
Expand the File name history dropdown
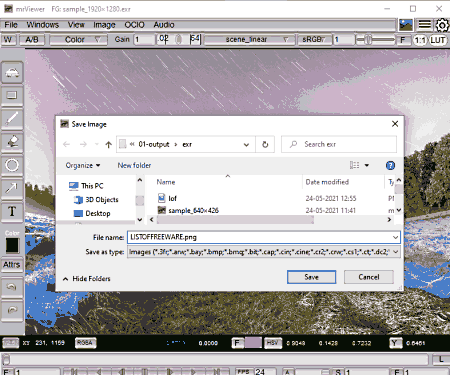pyautogui.click(x=395, y=237)
